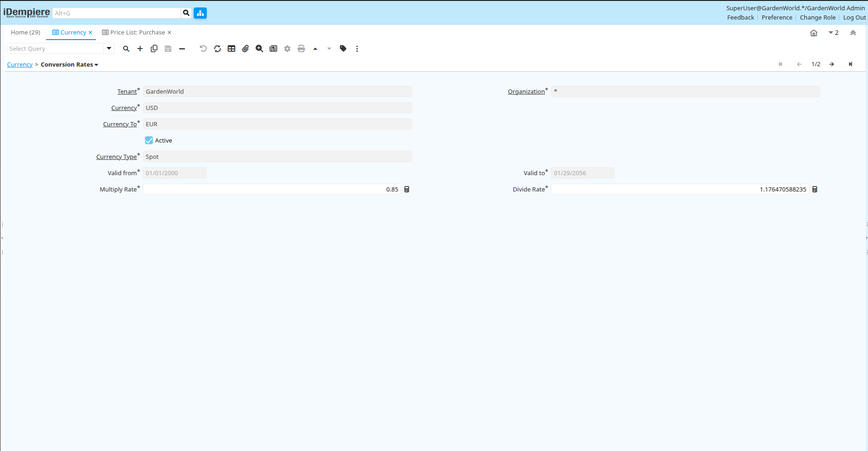Click the Print toolbar icon
The height and width of the screenshot is (451, 868).
click(301, 48)
